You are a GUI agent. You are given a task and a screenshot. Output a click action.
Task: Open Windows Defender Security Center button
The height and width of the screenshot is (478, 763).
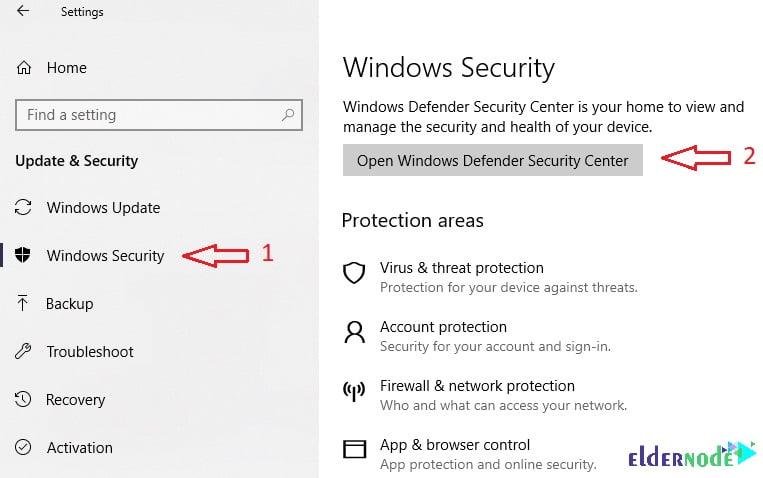pos(492,160)
